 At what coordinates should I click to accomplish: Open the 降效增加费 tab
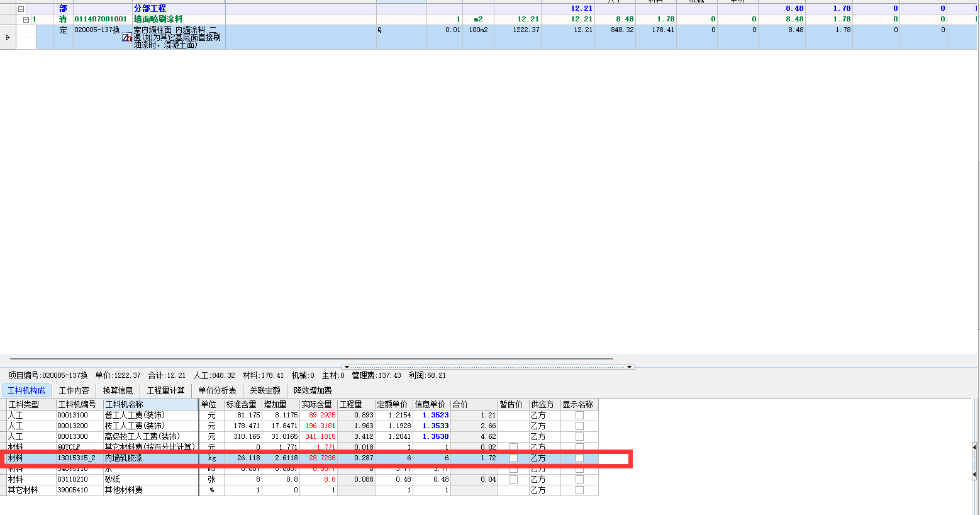[313, 390]
